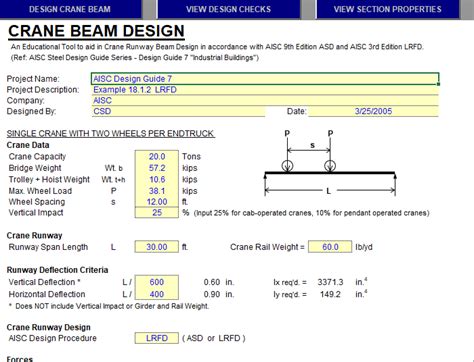Image resolution: width=474 pixels, height=362 pixels.
Task: Select Crane Capacity cell 20.0
Action: (x=157, y=156)
